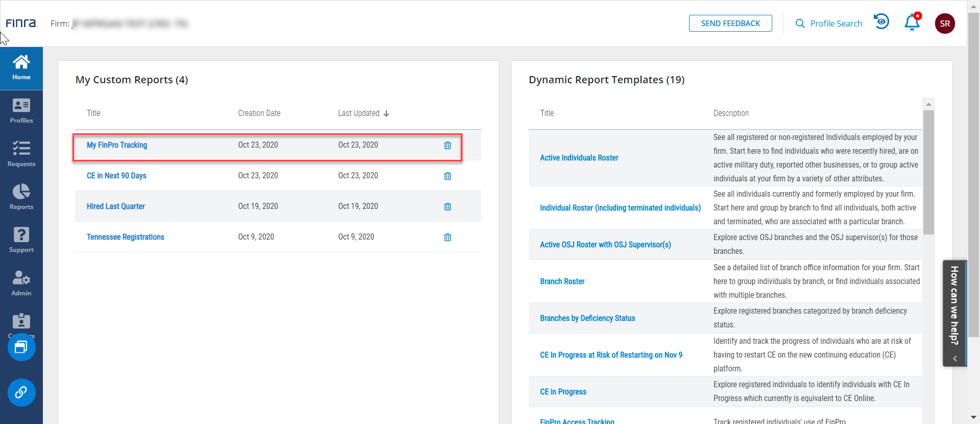Navigate to Reports section
The width and height of the screenshot is (980, 424).
(21, 197)
